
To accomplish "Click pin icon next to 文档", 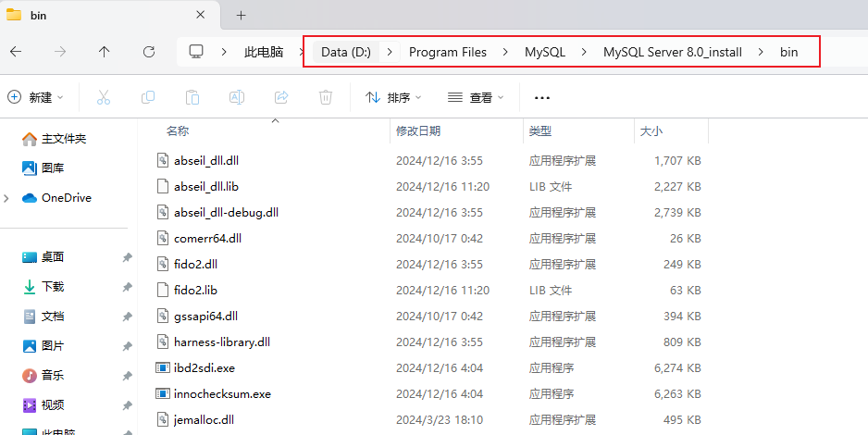I will 127,317.
